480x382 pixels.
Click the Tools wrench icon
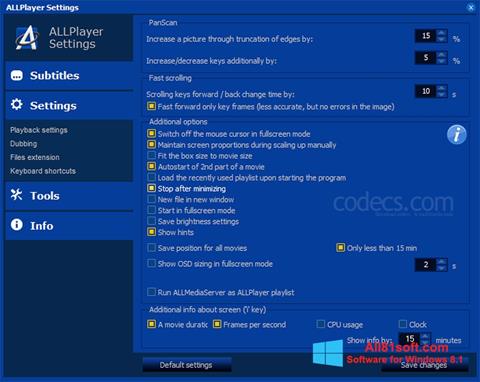[16, 195]
